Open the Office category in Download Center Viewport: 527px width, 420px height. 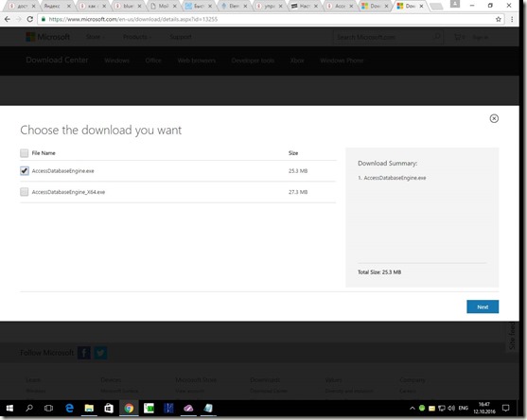point(153,61)
